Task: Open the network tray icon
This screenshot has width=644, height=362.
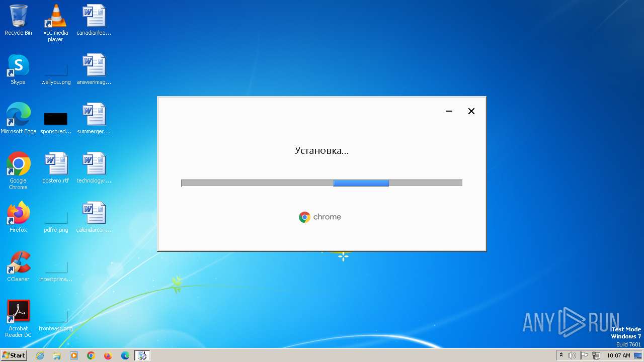Action: pyautogui.click(x=596, y=355)
